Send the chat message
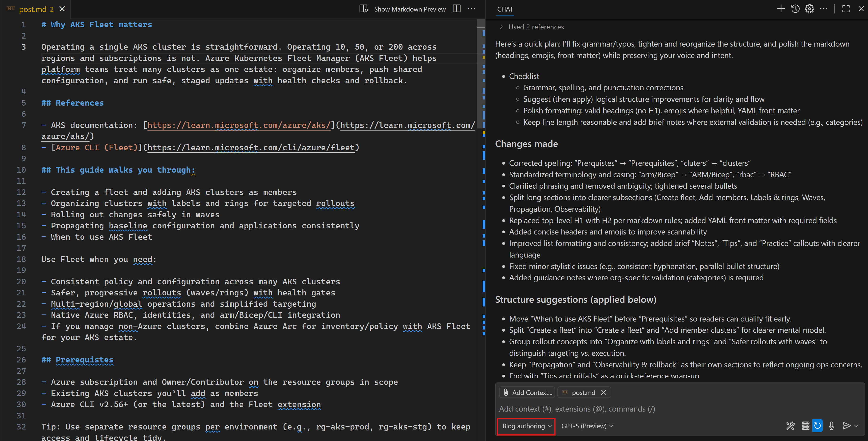This screenshot has height=441, width=868. point(846,426)
